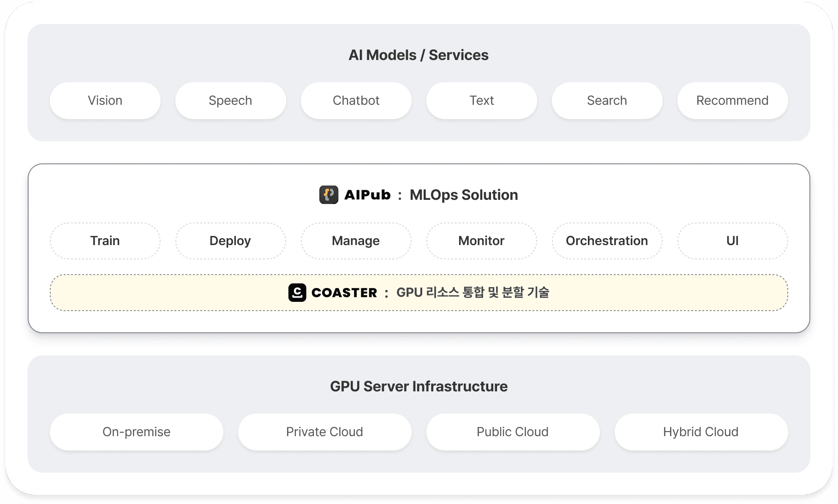Click the AIPub logo icon

pyautogui.click(x=329, y=195)
